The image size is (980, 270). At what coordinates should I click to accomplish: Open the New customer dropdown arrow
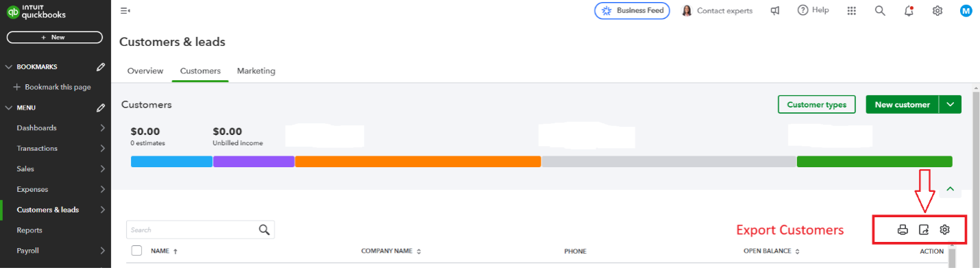click(x=950, y=105)
